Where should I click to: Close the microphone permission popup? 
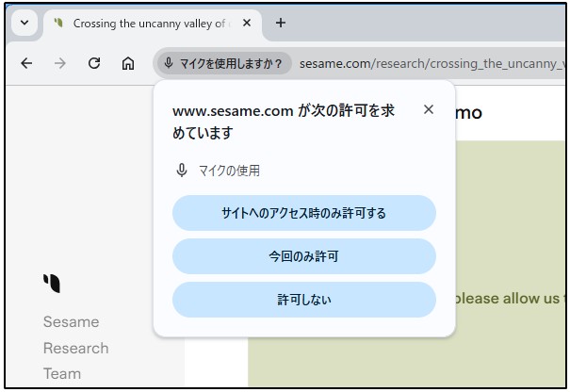tap(429, 109)
